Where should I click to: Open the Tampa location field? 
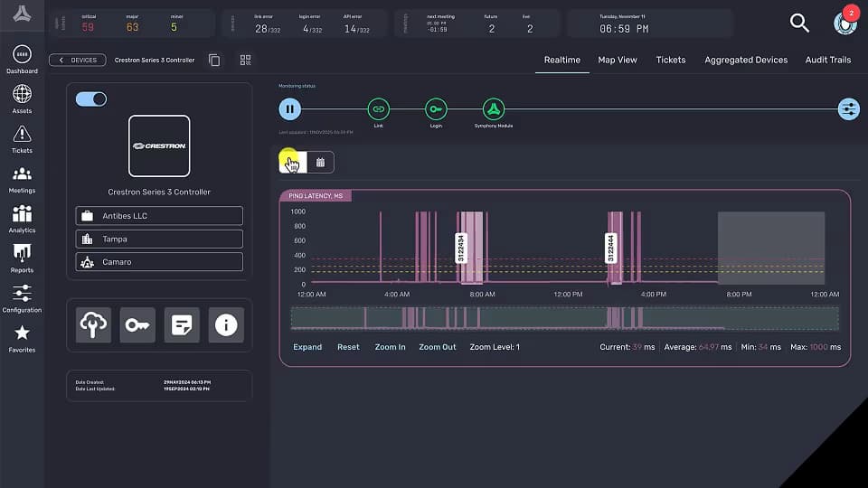(159, 239)
